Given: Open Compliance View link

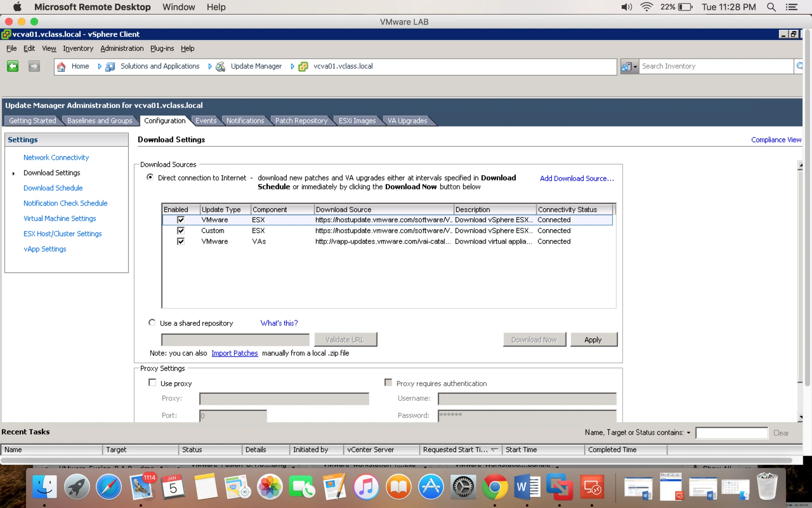Looking at the screenshot, I should pos(776,140).
